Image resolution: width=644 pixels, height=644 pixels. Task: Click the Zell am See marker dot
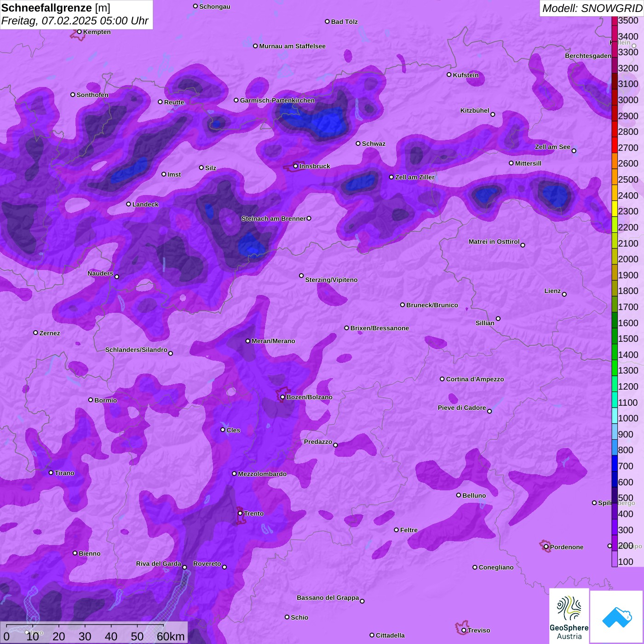click(x=574, y=150)
